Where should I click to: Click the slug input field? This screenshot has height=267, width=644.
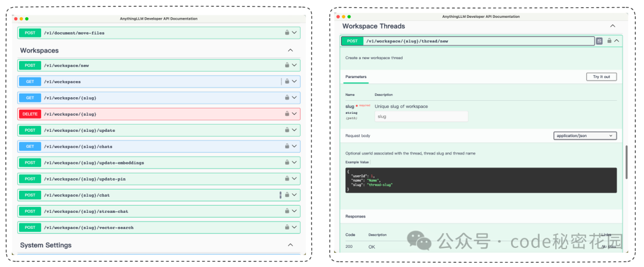pos(422,117)
